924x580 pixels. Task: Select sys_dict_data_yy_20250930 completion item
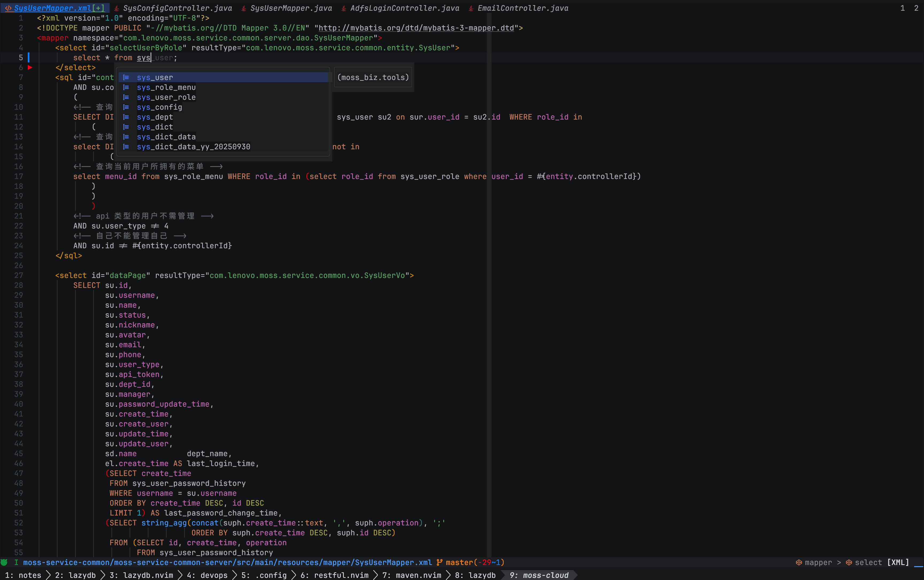coord(223,147)
